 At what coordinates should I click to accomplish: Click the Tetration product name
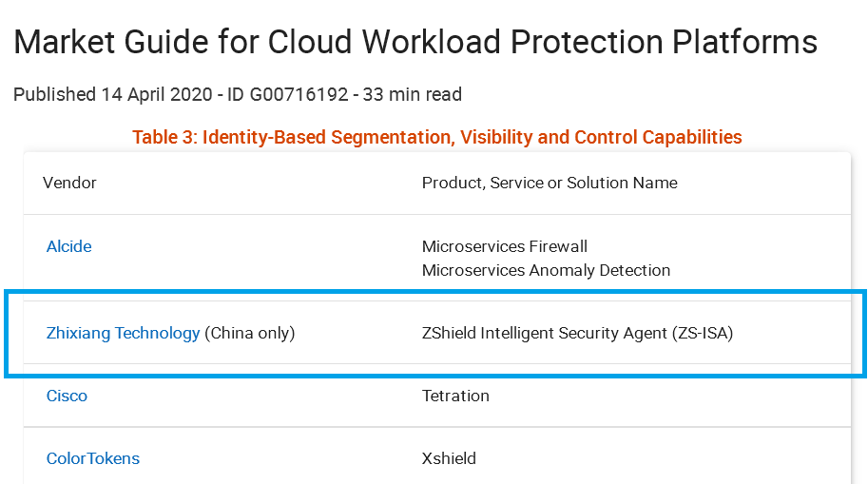[x=455, y=396]
